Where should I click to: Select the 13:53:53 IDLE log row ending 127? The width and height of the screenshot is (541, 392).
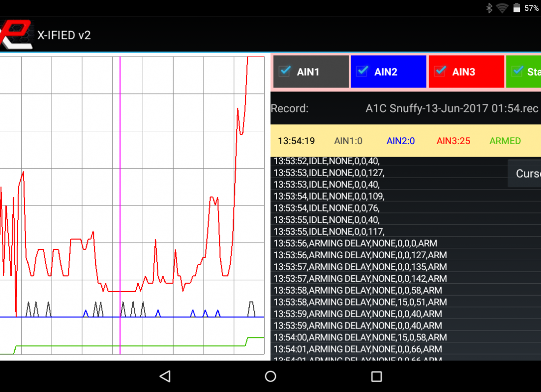(x=329, y=173)
